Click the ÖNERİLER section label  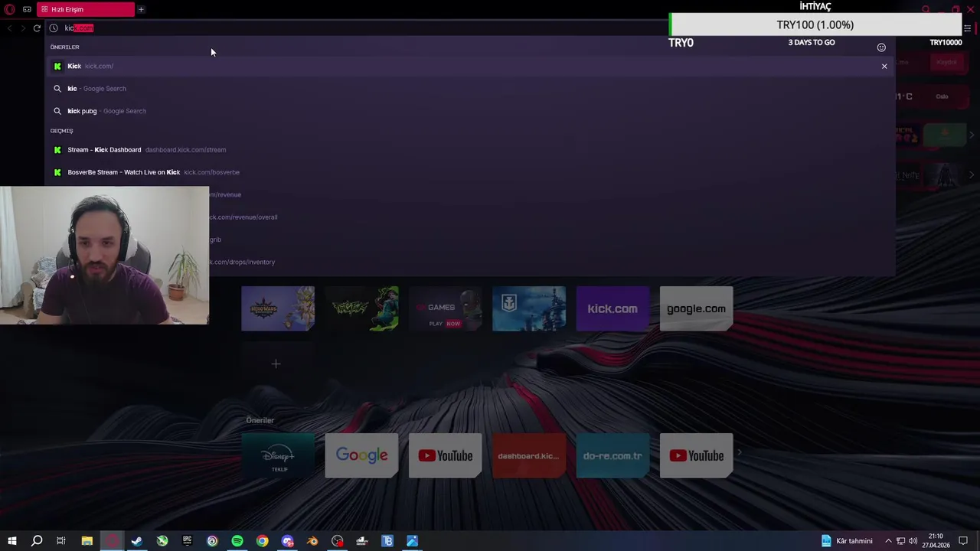pos(64,47)
